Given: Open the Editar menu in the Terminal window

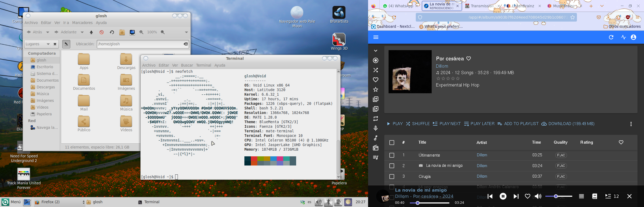Looking at the screenshot, I should point(164,65).
